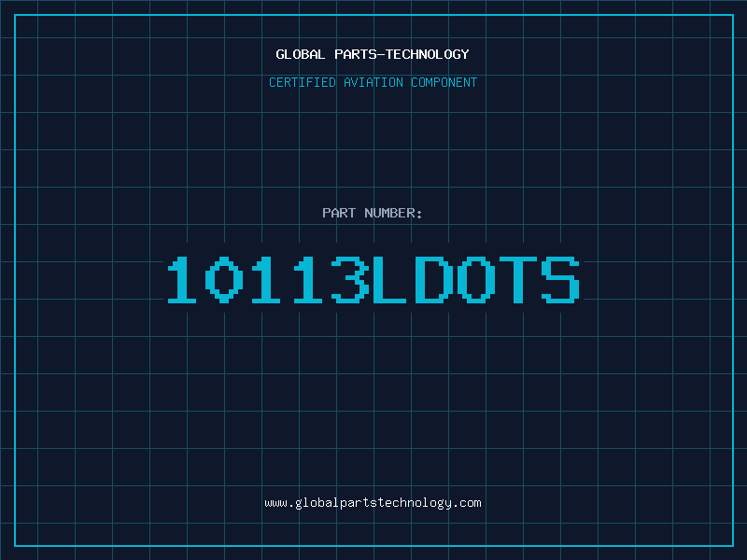The height and width of the screenshot is (560, 747).
Task: Select the CERTIFIED AVIATION COMPONENT subtitle
Action: tap(373, 82)
